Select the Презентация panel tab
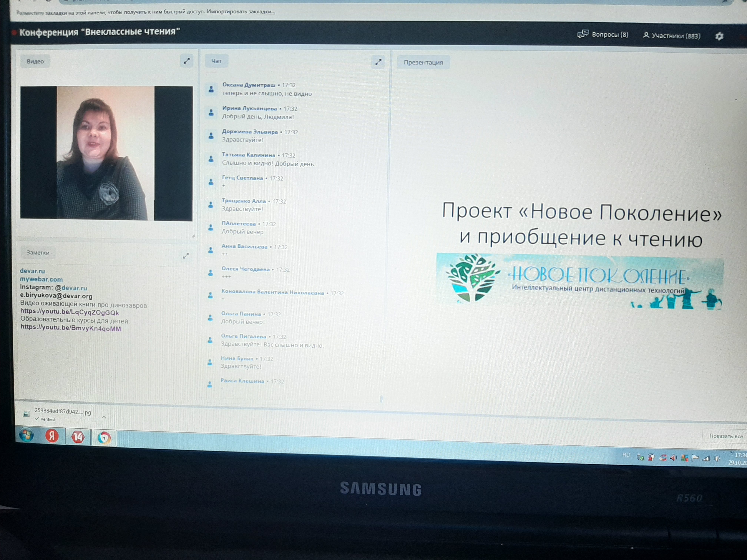 (x=423, y=62)
